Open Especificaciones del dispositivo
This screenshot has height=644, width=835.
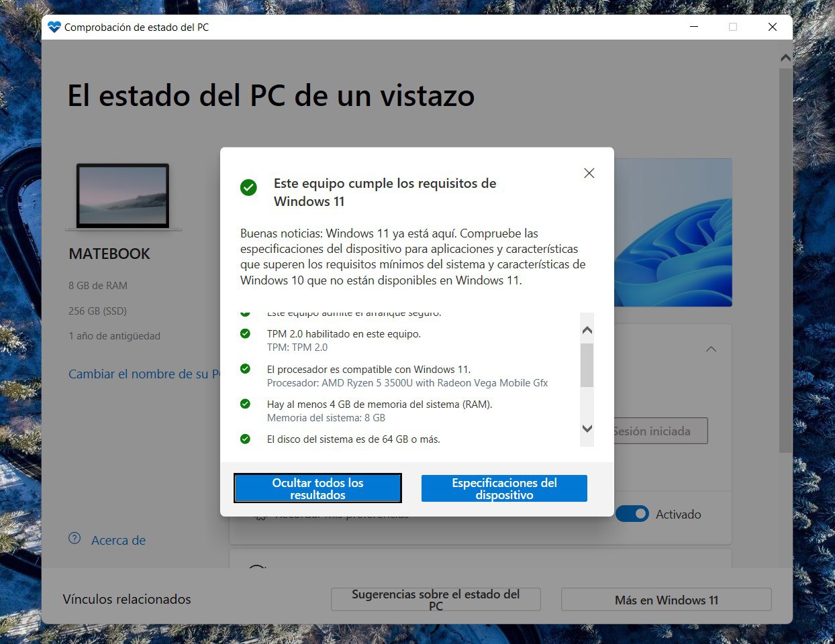pos(504,488)
